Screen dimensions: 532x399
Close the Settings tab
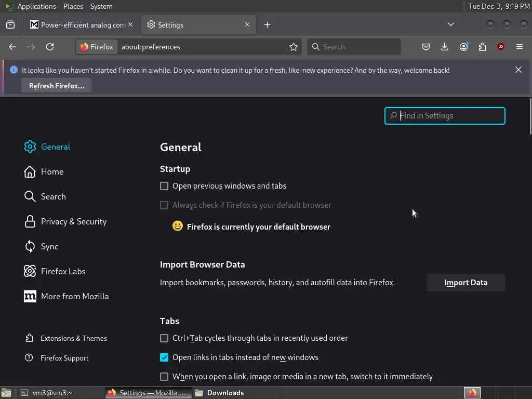coord(247,24)
